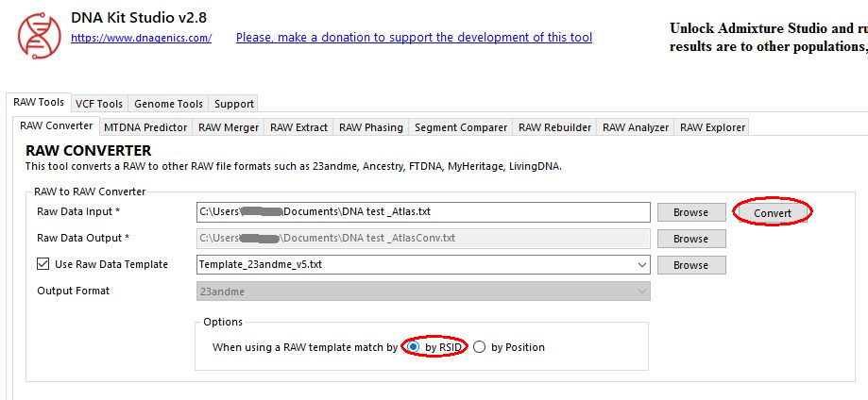This screenshot has height=400, width=868.
Task: Open the Segment Comparer tab
Action: click(461, 127)
